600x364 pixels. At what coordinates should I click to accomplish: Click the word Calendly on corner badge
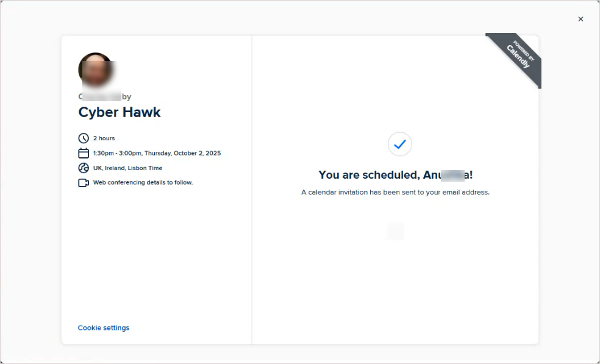(x=518, y=57)
